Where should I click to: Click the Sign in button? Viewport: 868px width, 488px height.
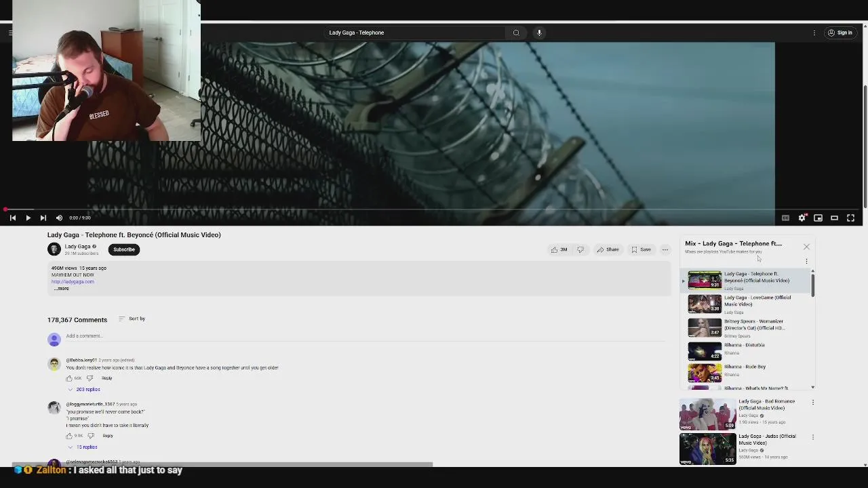coord(840,33)
